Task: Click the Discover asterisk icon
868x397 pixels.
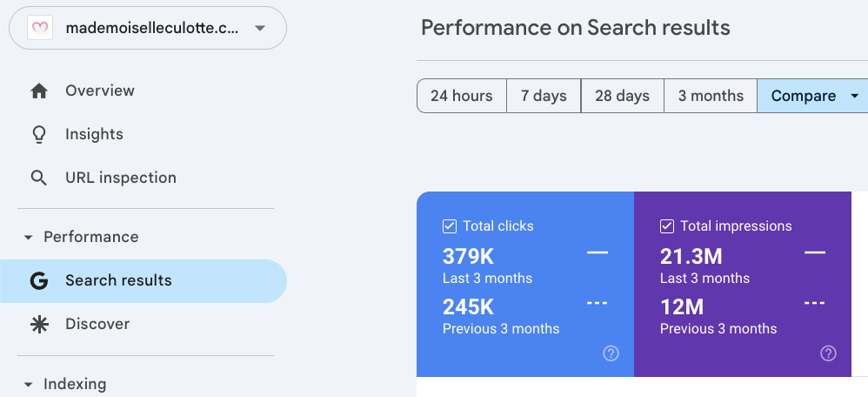Action: [38, 324]
